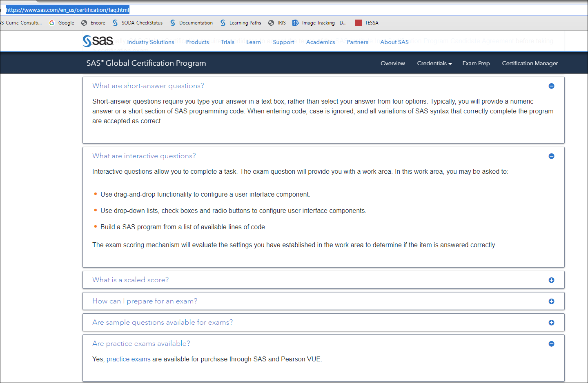
Task: Switch to Certification Manager
Action: pyautogui.click(x=530, y=63)
